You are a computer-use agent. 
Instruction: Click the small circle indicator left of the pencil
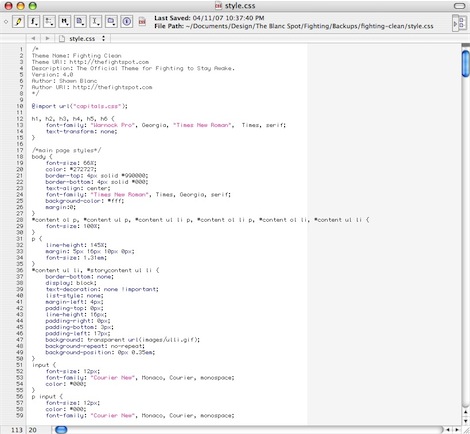[x=6, y=22]
